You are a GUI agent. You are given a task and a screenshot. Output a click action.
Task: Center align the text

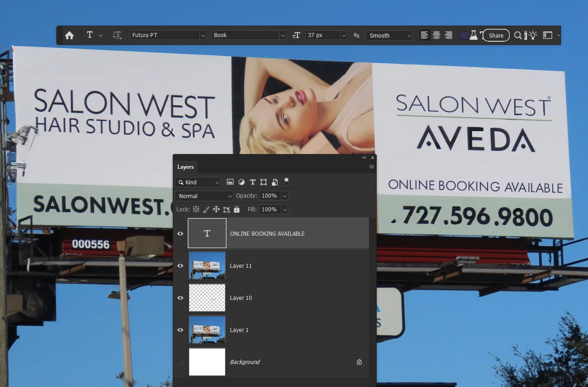pyautogui.click(x=437, y=35)
